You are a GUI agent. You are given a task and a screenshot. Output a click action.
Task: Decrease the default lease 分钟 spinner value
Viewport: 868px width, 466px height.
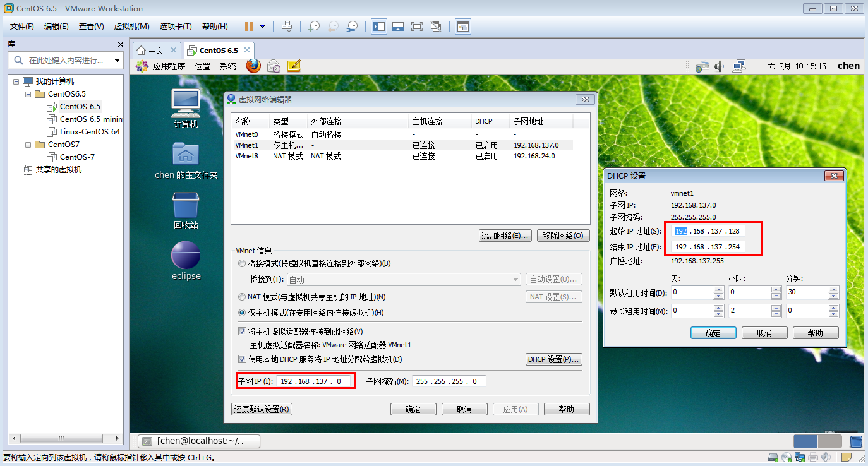834,296
